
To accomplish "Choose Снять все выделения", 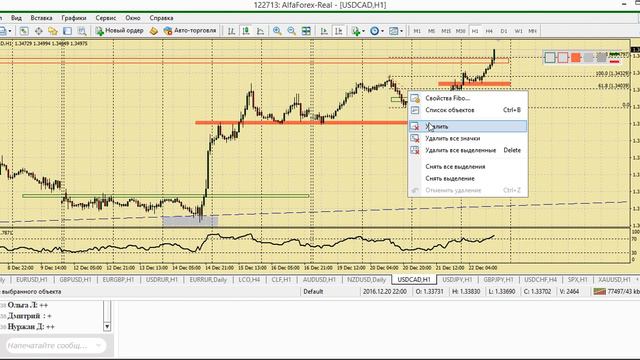I will pyautogui.click(x=468, y=167).
